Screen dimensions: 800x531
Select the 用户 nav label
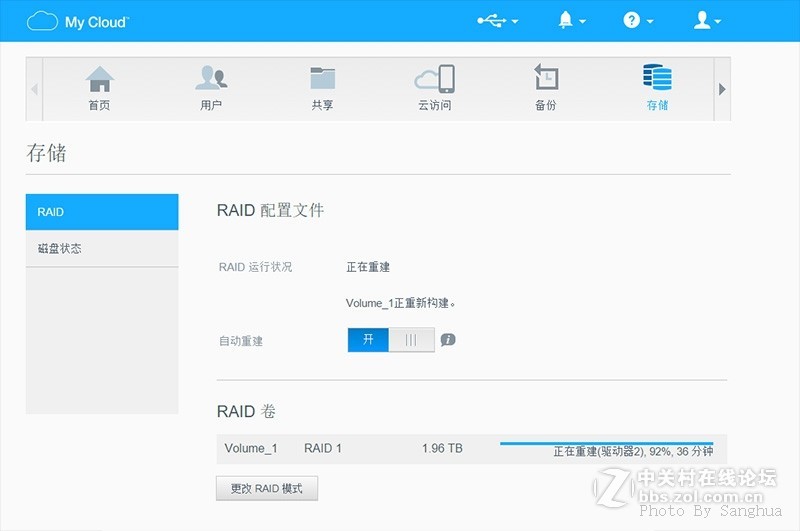[211, 105]
